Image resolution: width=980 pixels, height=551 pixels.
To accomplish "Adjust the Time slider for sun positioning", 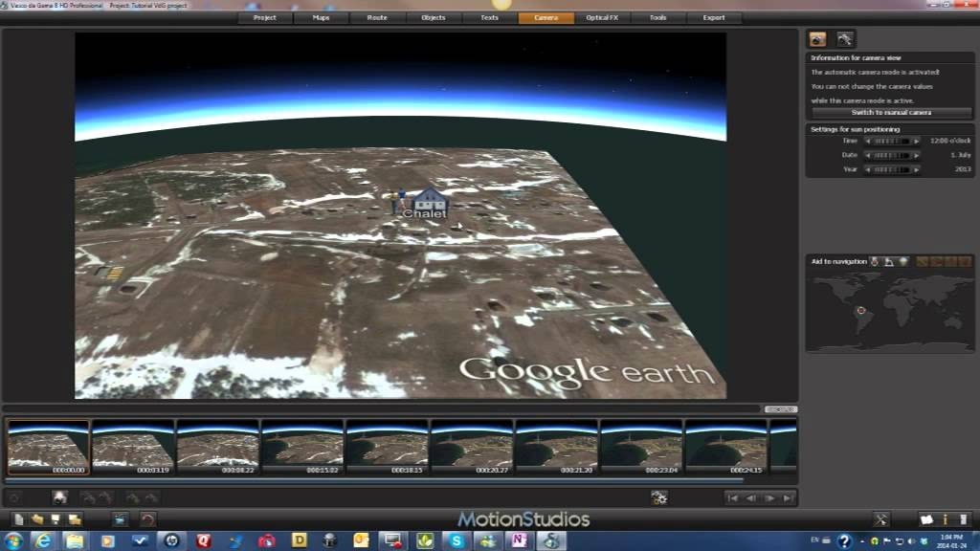I will click(892, 142).
